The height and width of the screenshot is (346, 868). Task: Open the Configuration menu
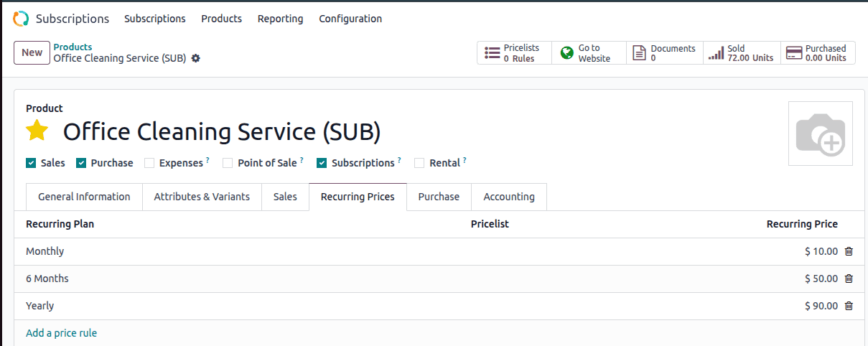click(350, 19)
